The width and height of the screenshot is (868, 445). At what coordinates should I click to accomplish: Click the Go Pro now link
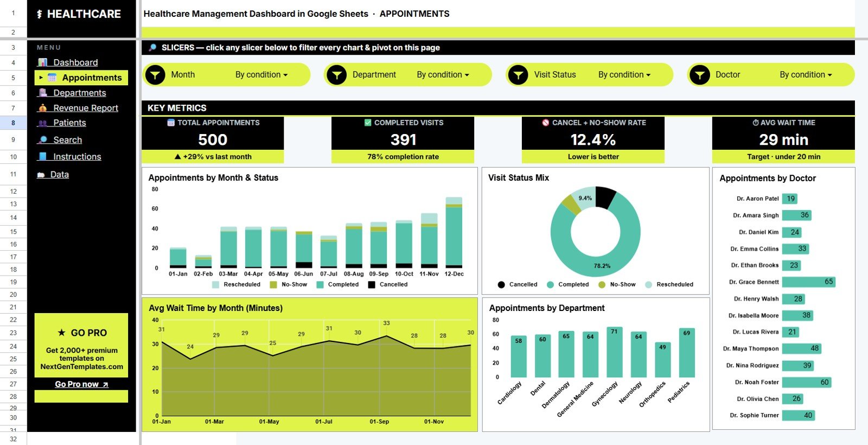pyautogui.click(x=81, y=384)
